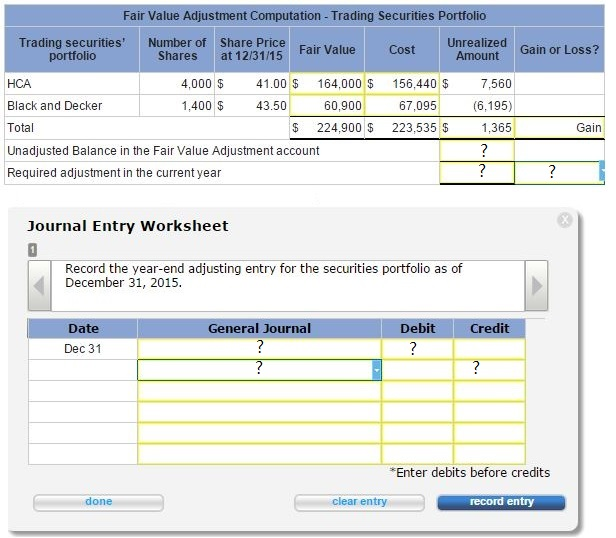Click Black and Decker shares '1,400'
This screenshot has width=616, height=538.
point(196,105)
